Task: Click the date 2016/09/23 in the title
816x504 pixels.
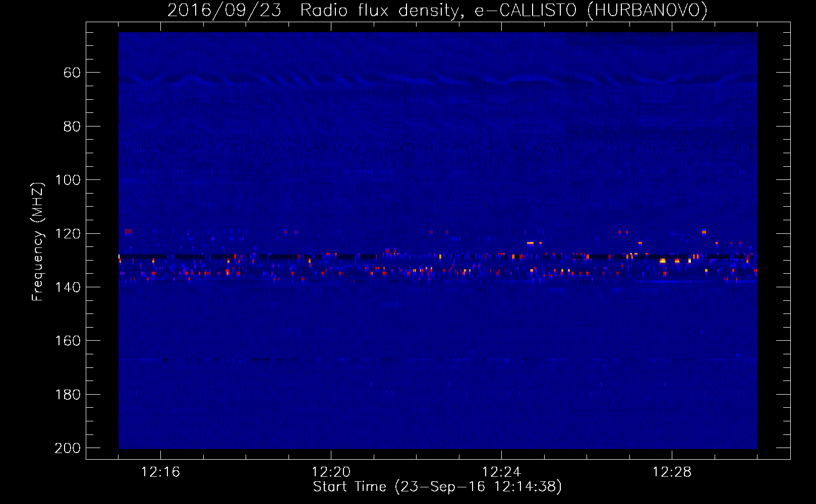Action: pos(224,11)
